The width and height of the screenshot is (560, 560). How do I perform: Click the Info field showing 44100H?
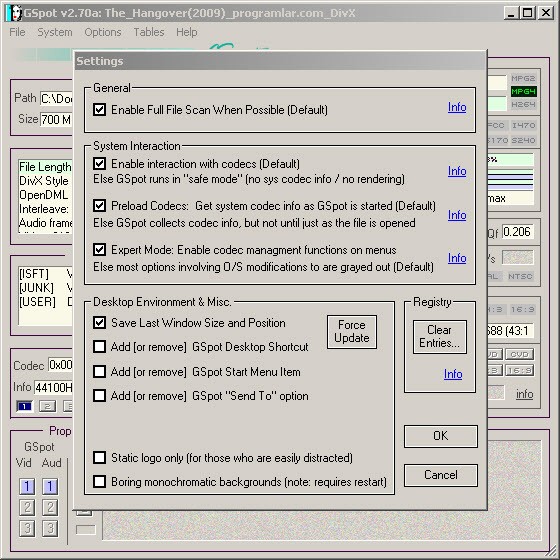point(53,387)
